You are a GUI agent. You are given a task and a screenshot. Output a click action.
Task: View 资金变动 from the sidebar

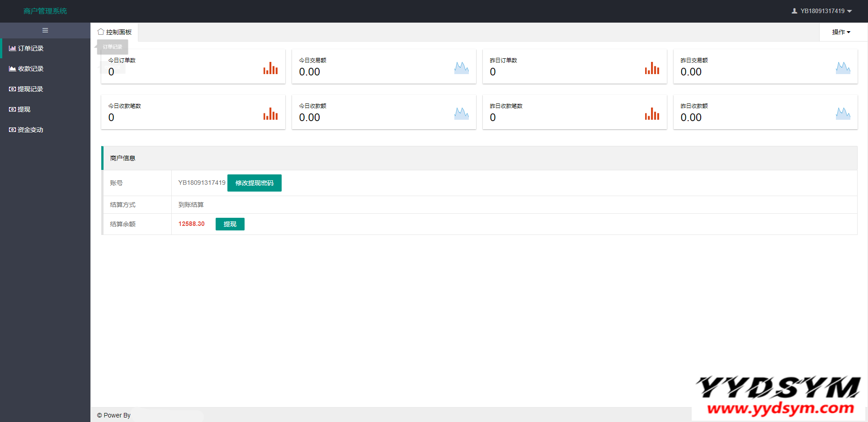[x=30, y=130]
